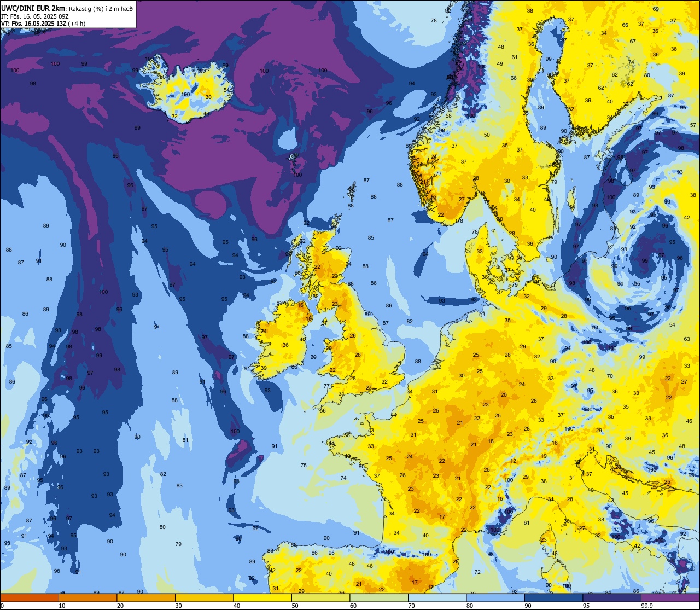700x610 pixels.
Task: Click the value 81 in the Atlantic west of Biscay
Action: coord(185,440)
